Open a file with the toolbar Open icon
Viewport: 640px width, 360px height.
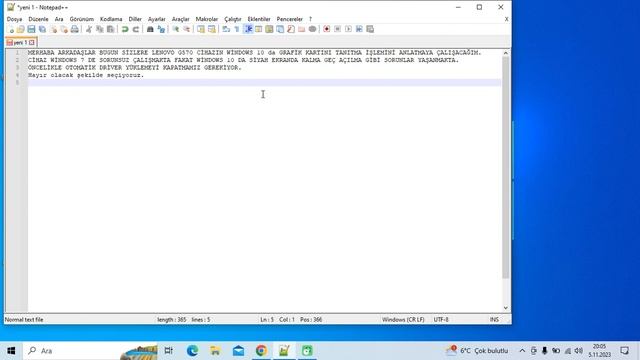(20, 29)
